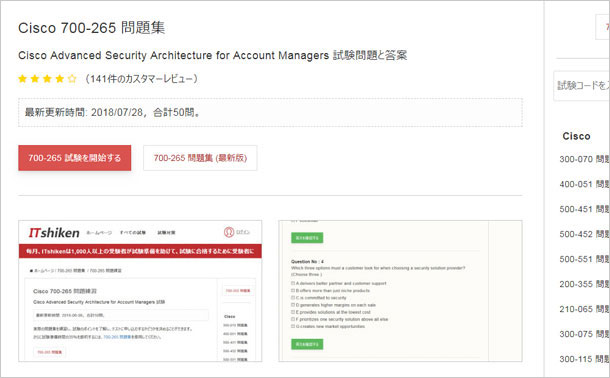Open the 500-451 問題集 sidebar link
This screenshot has width=610, height=378.
(584, 209)
